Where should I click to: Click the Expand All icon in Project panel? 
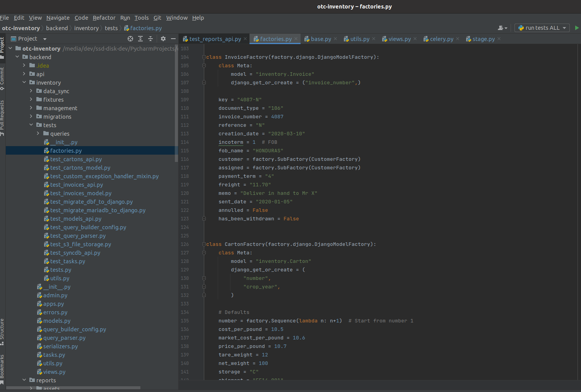pyautogui.click(x=140, y=39)
